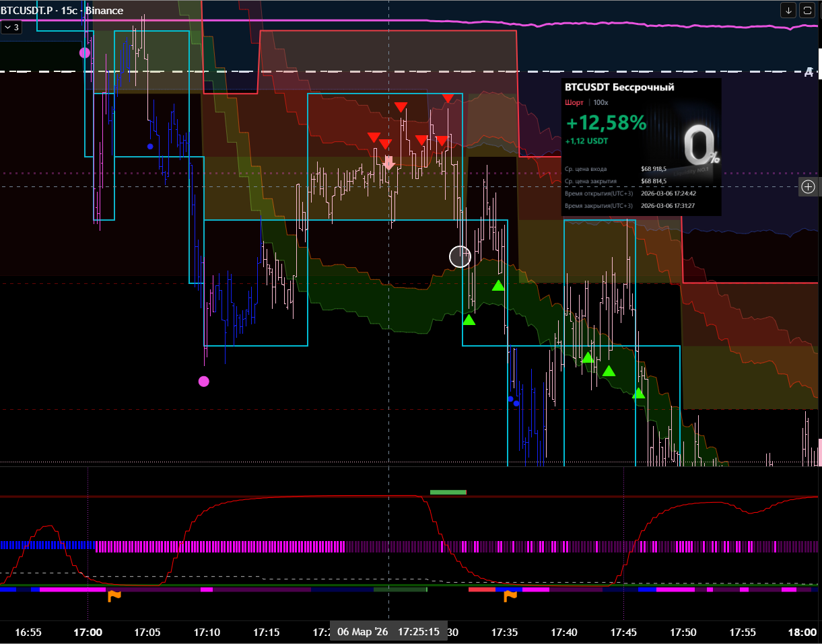The image size is (822, 644).
Task: Click the download arrow button at top right
Action: tap(789, 10)
